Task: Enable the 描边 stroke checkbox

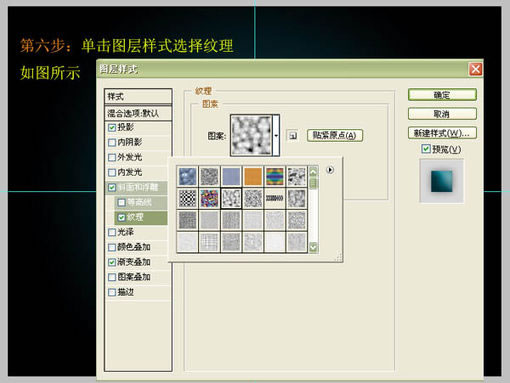Action: pos(112,292)
